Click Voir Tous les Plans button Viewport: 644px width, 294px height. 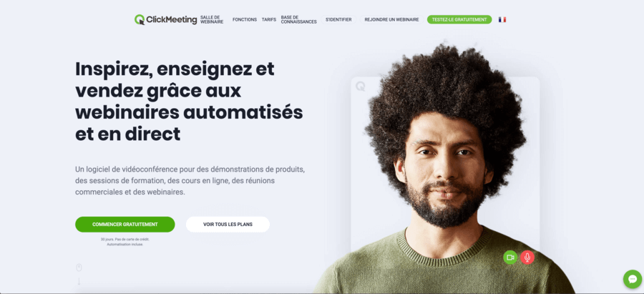pyautogui.click(x=228, y=225)
